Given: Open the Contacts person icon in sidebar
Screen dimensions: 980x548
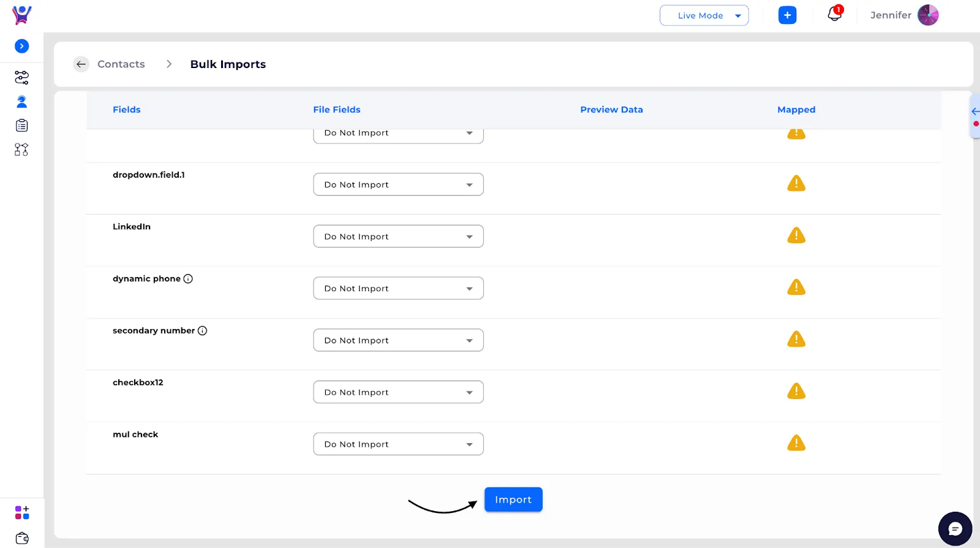Looking at the screenshot, I should 21,102.
